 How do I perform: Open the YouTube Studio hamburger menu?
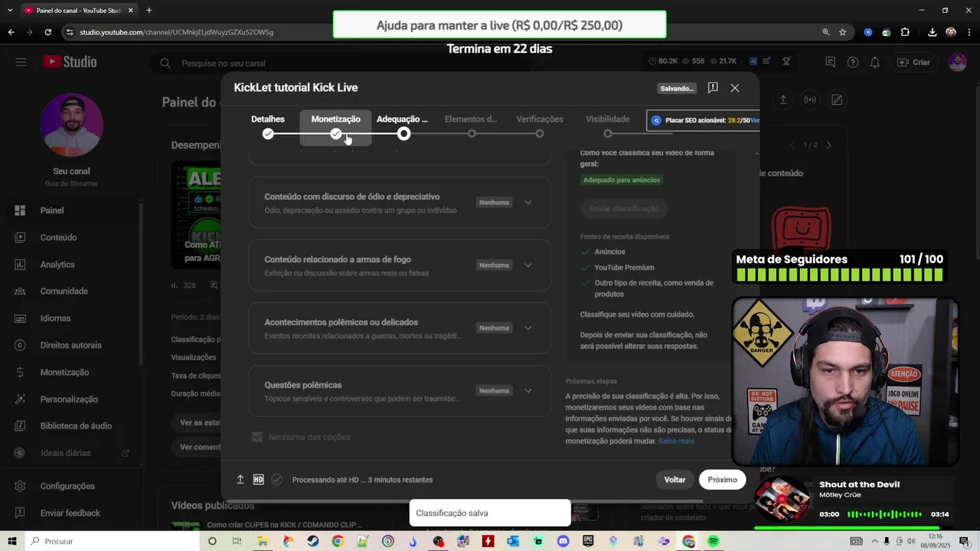pos(21,62)
